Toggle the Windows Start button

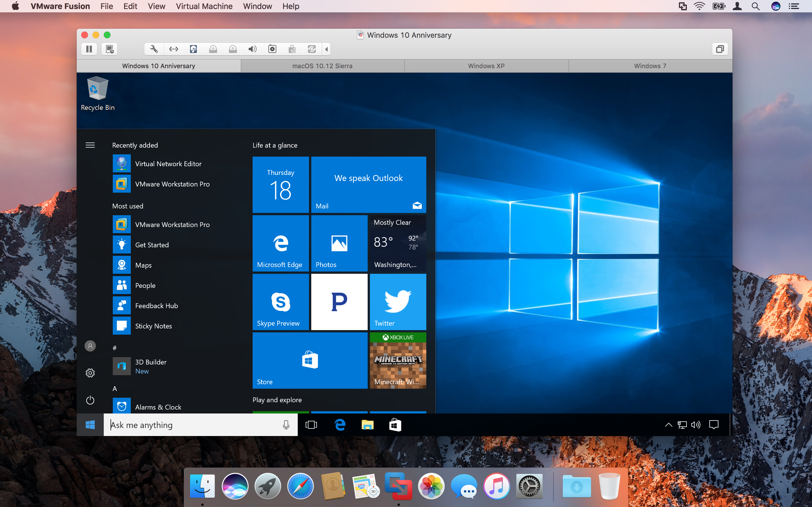point(91,425)
